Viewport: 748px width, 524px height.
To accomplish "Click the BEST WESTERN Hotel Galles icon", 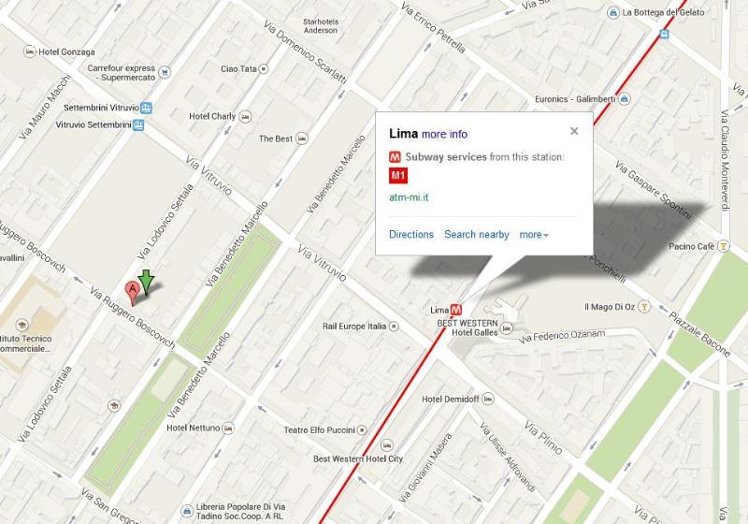I will coord(507,328).
